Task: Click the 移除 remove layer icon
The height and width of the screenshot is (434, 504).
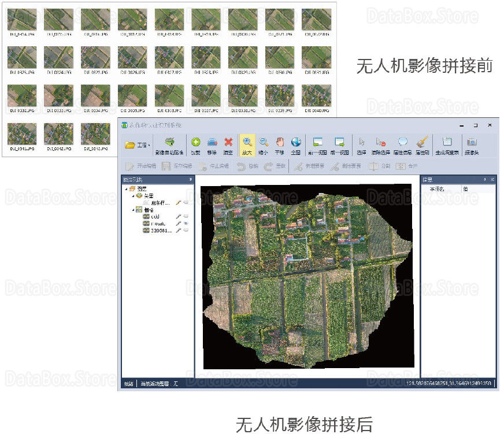Action: pyautogui.click(x=212, y=146)
